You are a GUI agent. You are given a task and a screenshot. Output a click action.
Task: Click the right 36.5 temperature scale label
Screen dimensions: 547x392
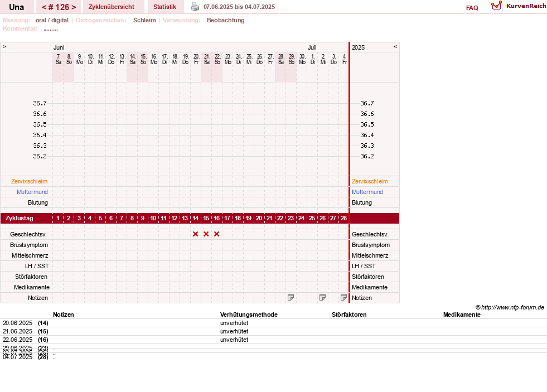[367, 124]
